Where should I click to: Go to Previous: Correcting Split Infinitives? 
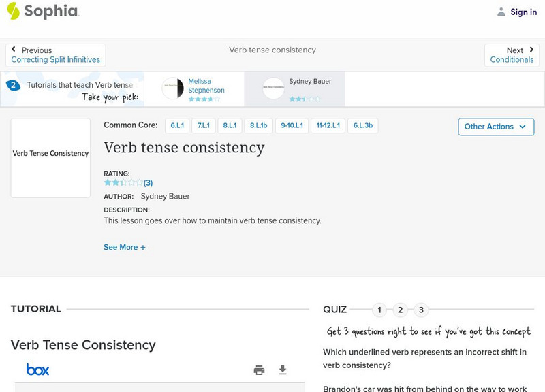click(x=55, y=55)
